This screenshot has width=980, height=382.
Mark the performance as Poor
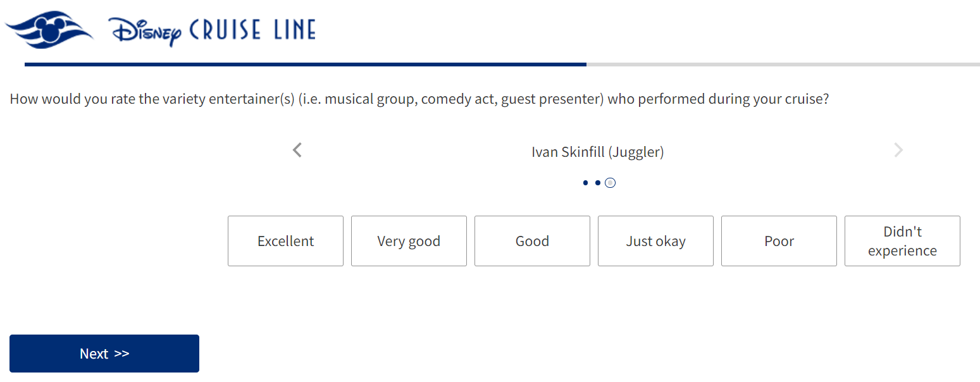tap(779, 241)
